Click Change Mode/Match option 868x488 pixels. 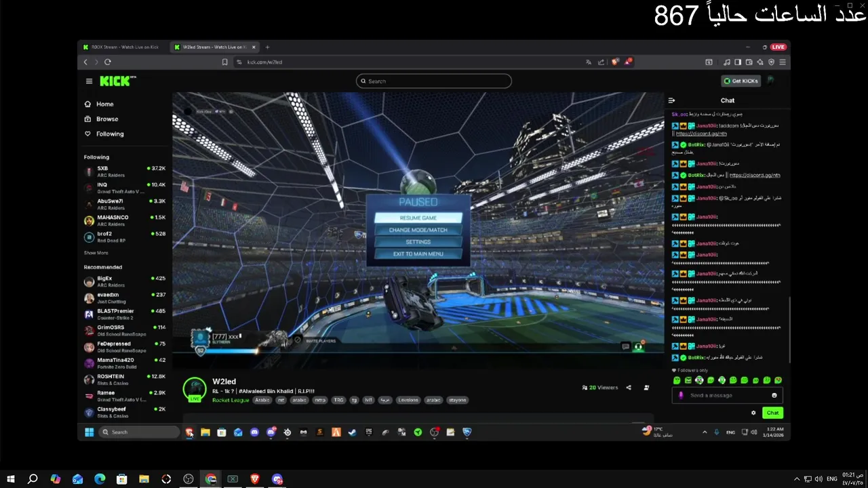[x=418, y=230]
